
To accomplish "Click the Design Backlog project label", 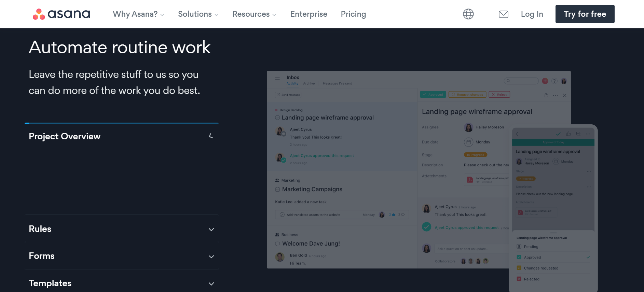I will coord(291,110).
